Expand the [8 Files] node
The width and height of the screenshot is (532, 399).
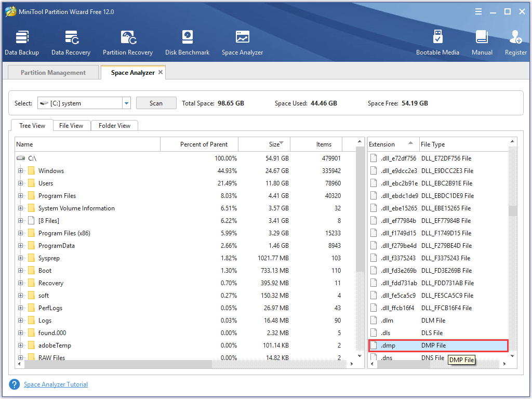point(20,220)
